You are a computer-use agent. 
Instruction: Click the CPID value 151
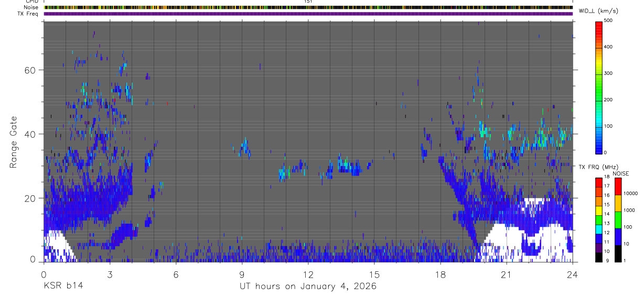coord(308,2)
